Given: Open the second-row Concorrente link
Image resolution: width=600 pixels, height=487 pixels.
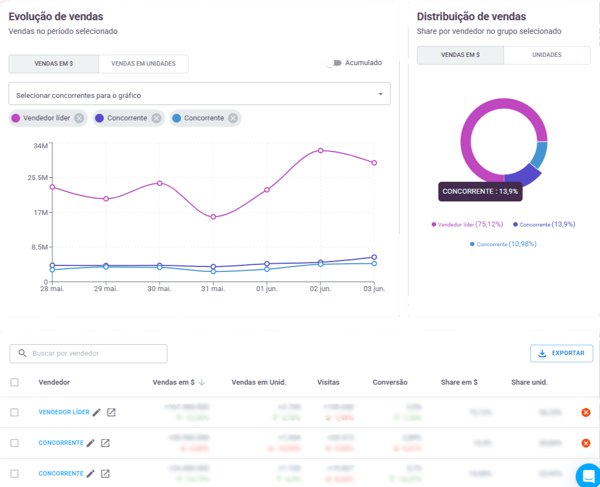Looking at the screenshot, I should pos(61,443).
